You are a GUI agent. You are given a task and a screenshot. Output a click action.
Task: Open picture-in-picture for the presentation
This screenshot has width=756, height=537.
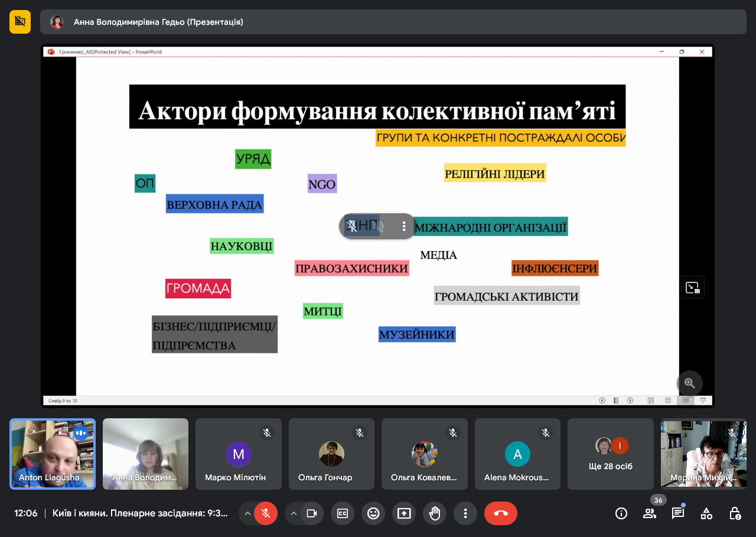[x=692, y=288]
